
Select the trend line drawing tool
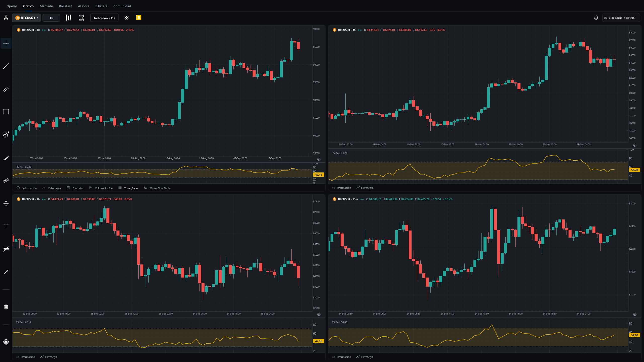pyautogui.click(x=6, y=66)
